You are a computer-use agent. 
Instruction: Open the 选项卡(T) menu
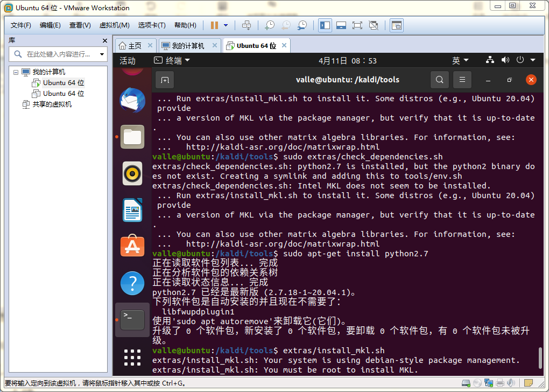[152, 25]
